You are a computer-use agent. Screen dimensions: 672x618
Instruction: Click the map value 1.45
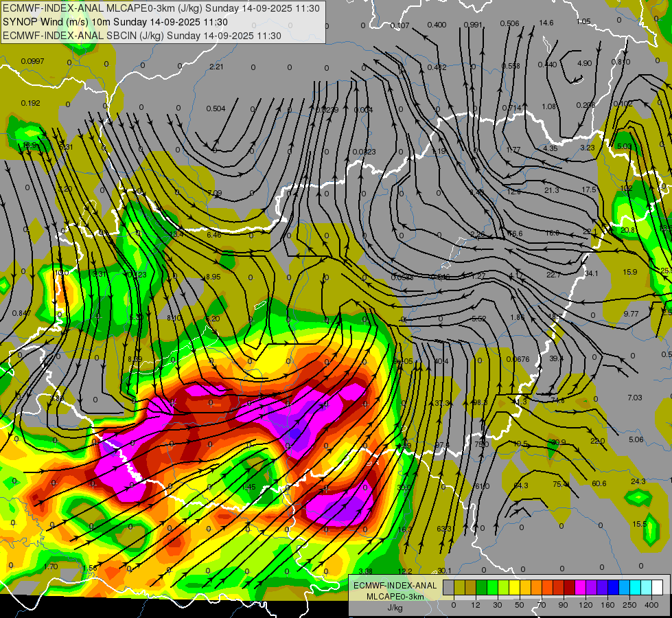tap(248, 488)
